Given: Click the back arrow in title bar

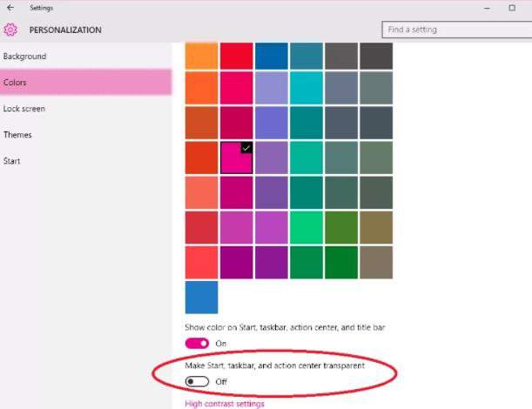Looking at the screenshot, I should tap(10, 8).
